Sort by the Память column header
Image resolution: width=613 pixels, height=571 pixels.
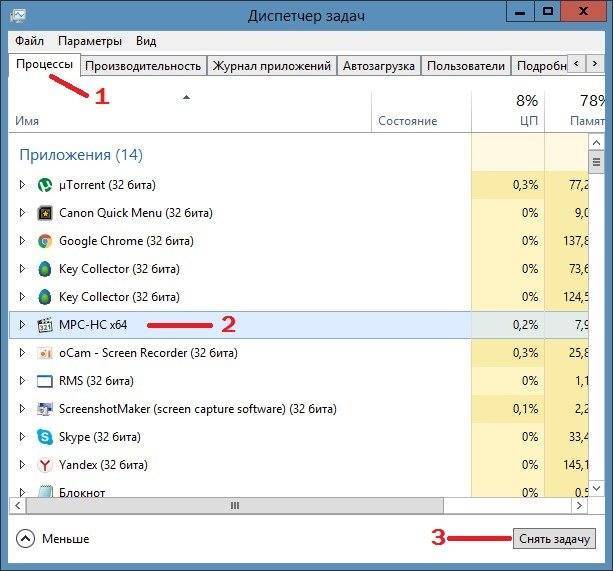coord(575,111)
